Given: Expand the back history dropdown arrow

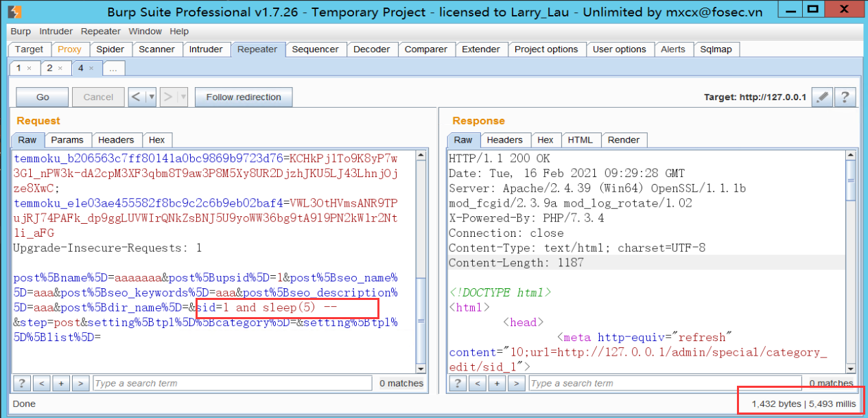Looking at the screenshot, I should (x=151, y=97).
